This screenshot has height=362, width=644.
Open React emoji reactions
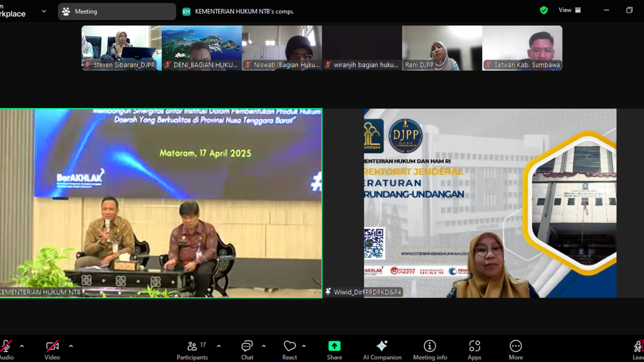pos(290,351)
